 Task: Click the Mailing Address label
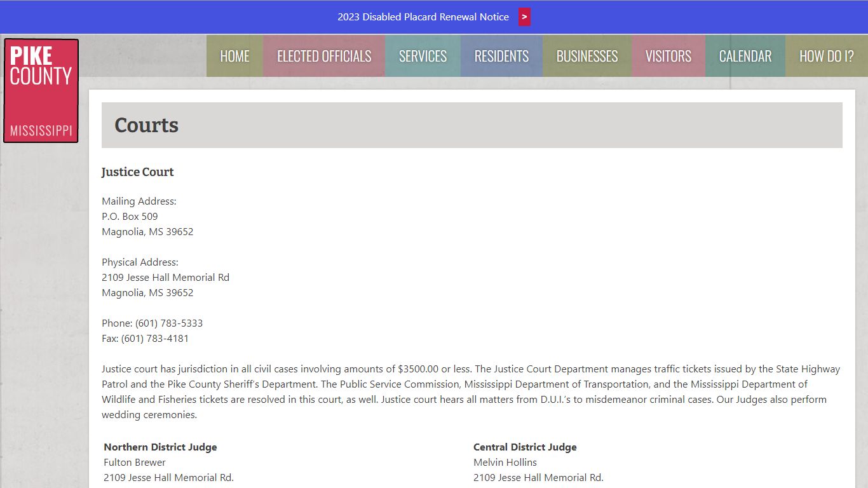139,201
